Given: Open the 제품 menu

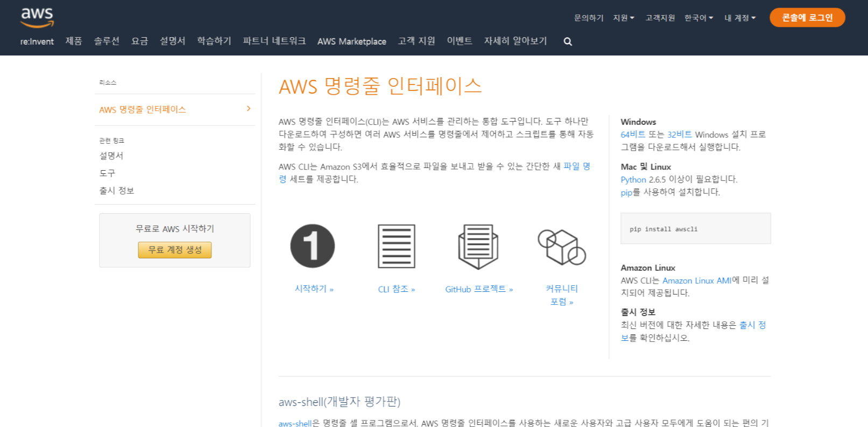Looking at the screenshot, I should (x=74, y=41).
